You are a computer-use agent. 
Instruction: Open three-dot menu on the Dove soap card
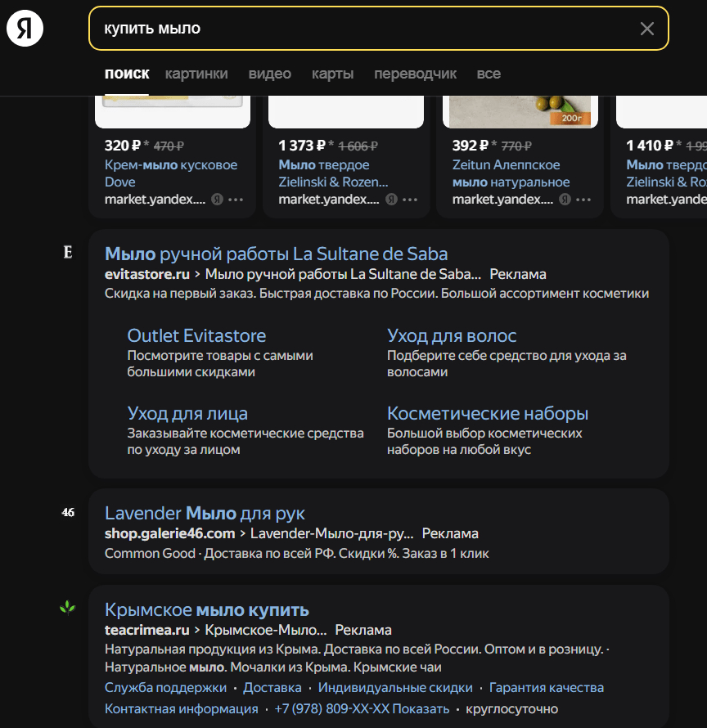[236, 200]
